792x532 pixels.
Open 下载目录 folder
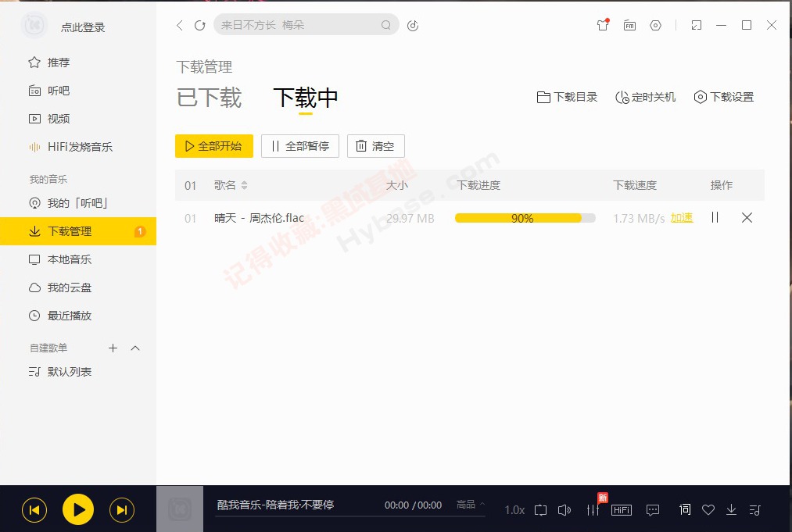point(568,97)
